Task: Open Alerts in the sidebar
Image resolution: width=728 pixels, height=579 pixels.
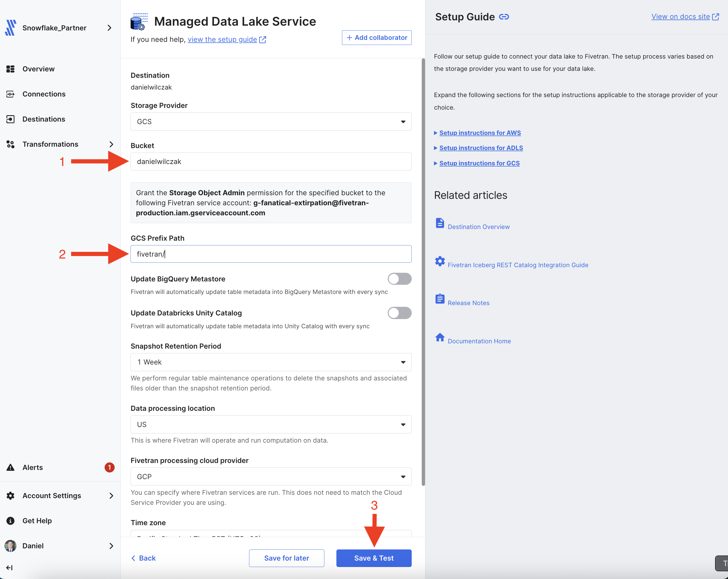Action: 32,467
